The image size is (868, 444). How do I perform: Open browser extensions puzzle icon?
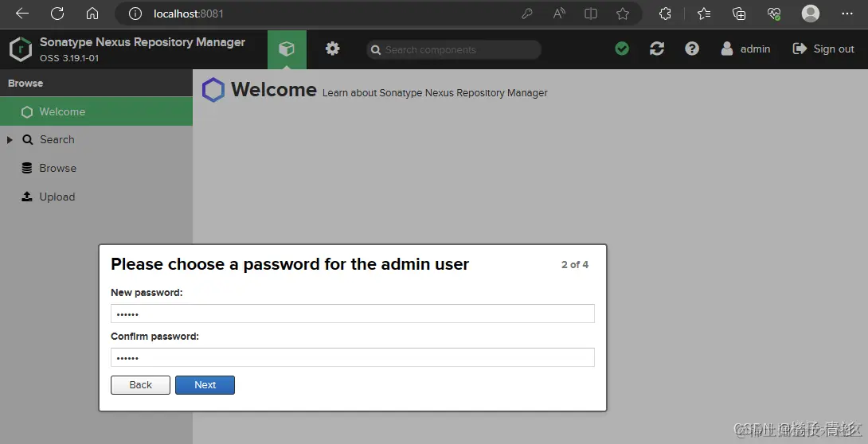click(666, 14)
